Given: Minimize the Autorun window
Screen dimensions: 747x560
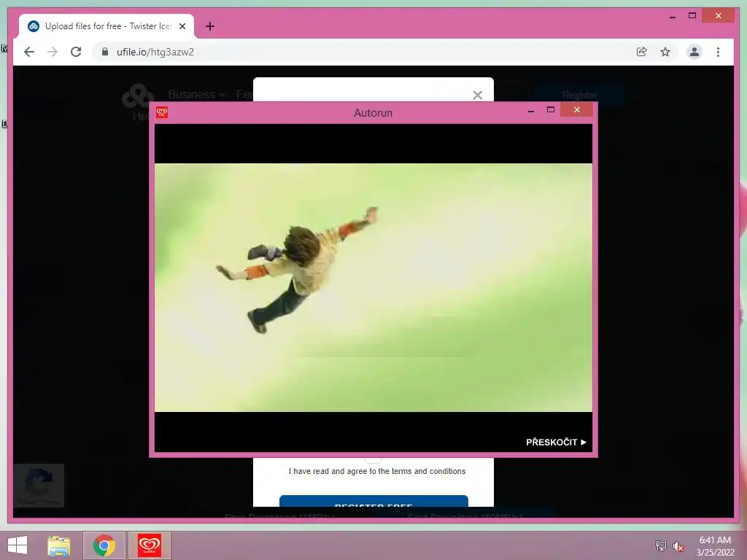Looking at the screenshot, I should pyautogui.click(x=531, y=111).
